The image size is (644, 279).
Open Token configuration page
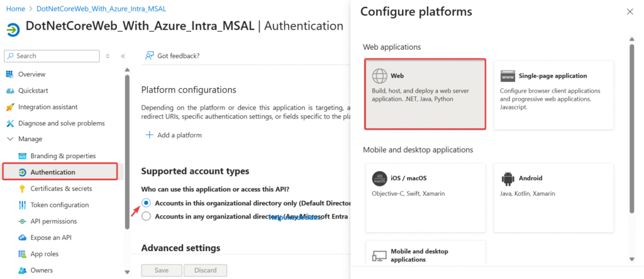[60, 205]
